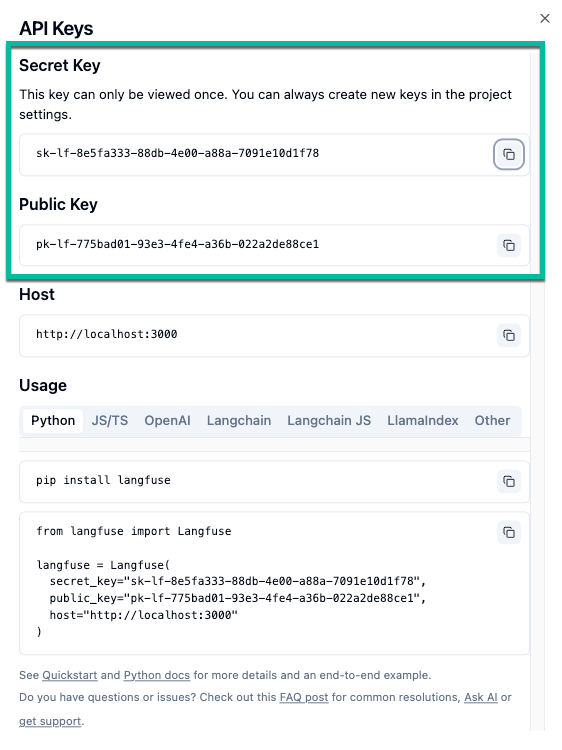Click the 'langfuse = Langfuse(' line
The image size is (562, 750).
(x=103, y=565)
